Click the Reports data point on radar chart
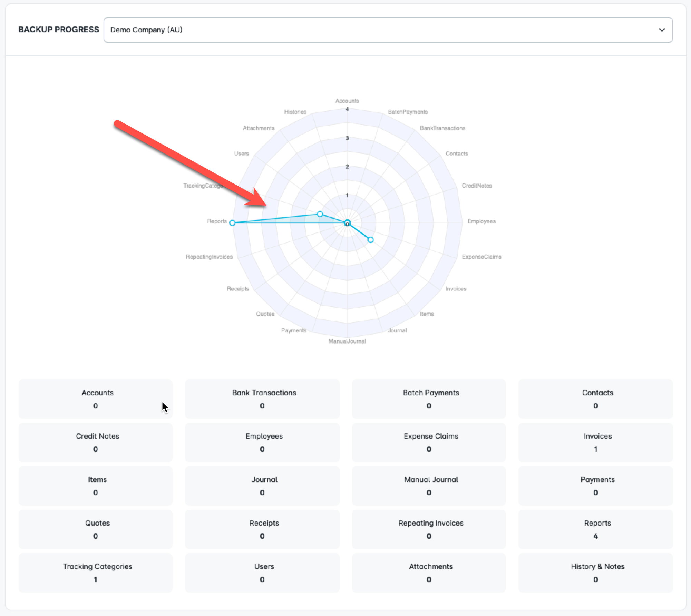This screenshot has width=691, height=616. 232,223
